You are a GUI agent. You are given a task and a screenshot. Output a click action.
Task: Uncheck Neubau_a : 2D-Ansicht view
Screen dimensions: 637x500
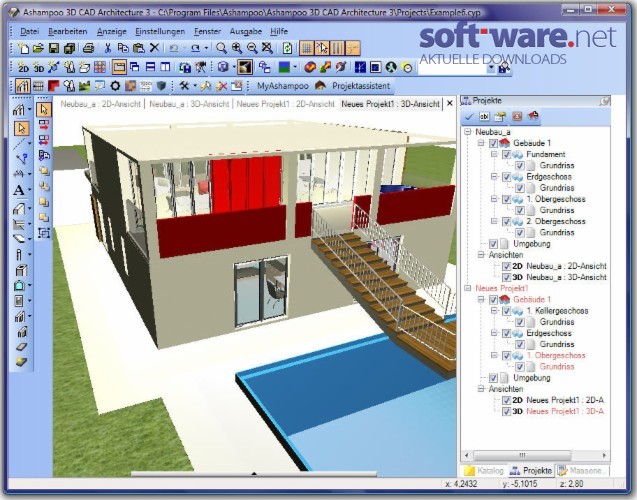click(x=506, y=266)
